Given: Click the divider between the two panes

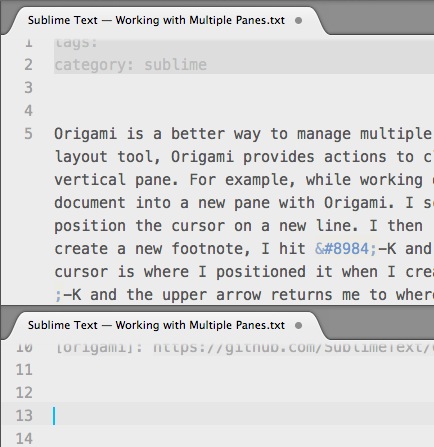Looking at the screenshot, I should pos(217,306).
